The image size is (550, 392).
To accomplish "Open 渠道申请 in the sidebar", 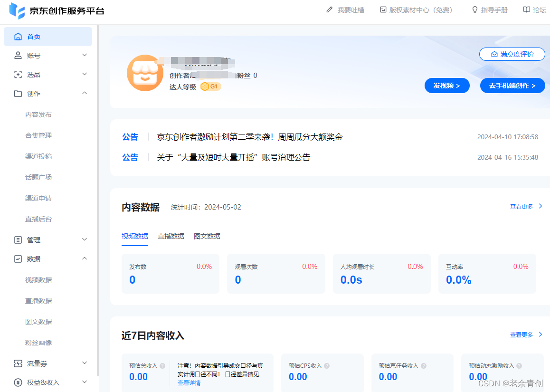I will point(38,198).
